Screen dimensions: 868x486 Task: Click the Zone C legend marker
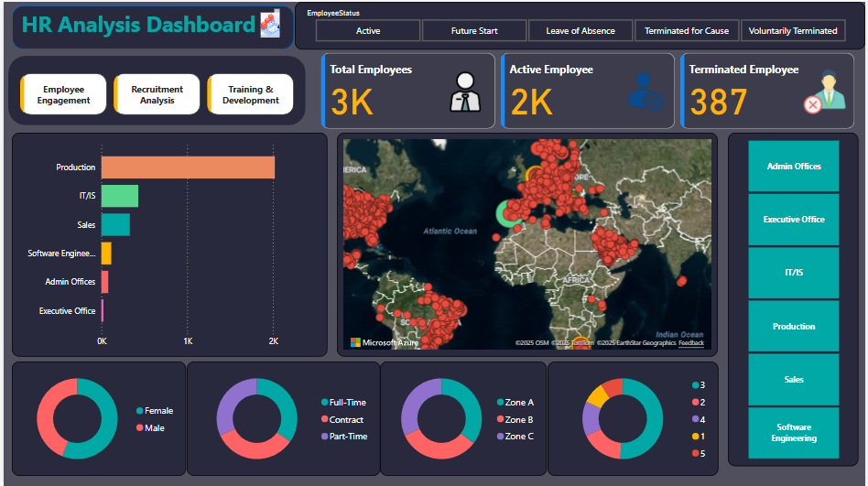500,437
